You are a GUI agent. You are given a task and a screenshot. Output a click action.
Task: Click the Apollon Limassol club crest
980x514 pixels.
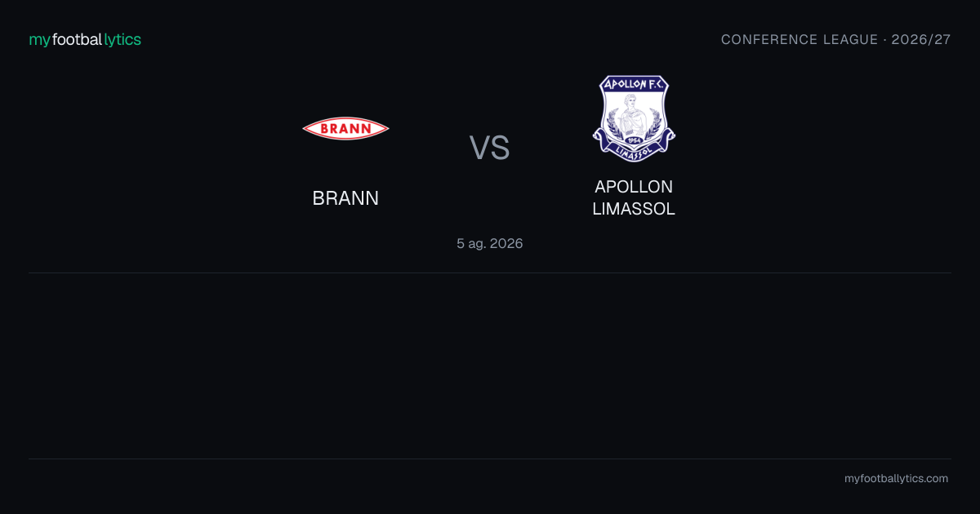point(634,118)
